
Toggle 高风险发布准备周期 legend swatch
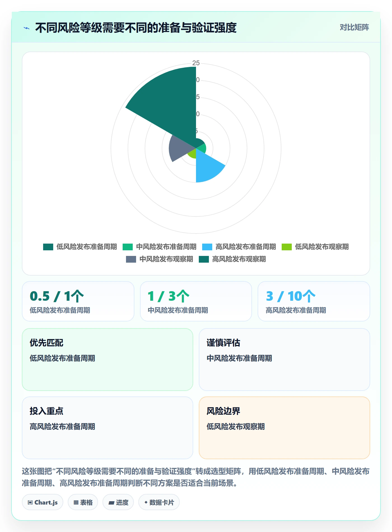(x=207, y=247)
